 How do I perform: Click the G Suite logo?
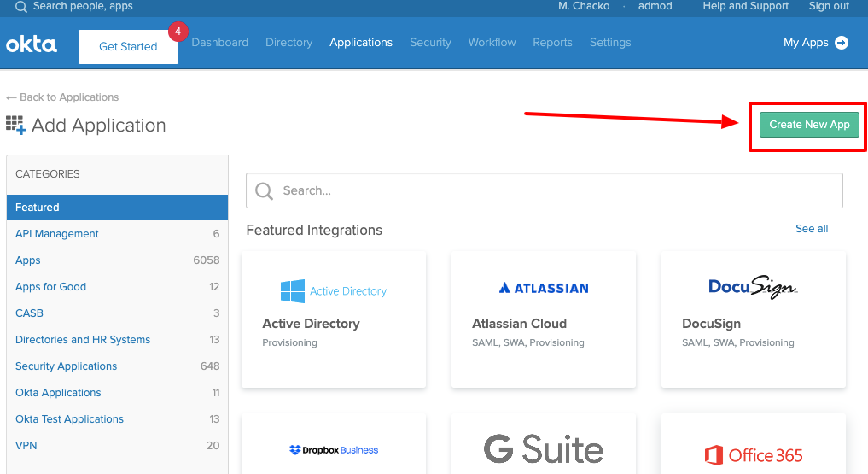pyautogui.click(x=544, y=449)
